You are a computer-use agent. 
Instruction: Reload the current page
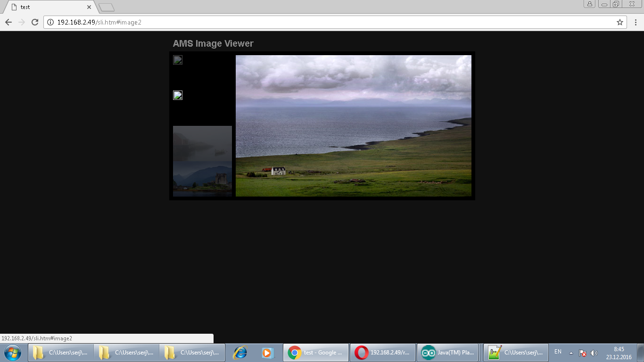point(34,22)
